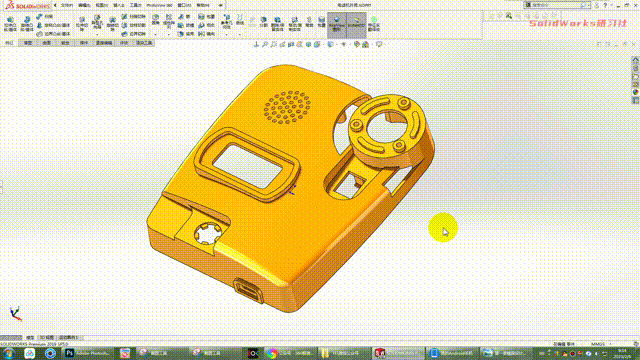640x360 pixels.
Task: Choose the Lofted Cut (放样切割) command
Action: (133, 25)
